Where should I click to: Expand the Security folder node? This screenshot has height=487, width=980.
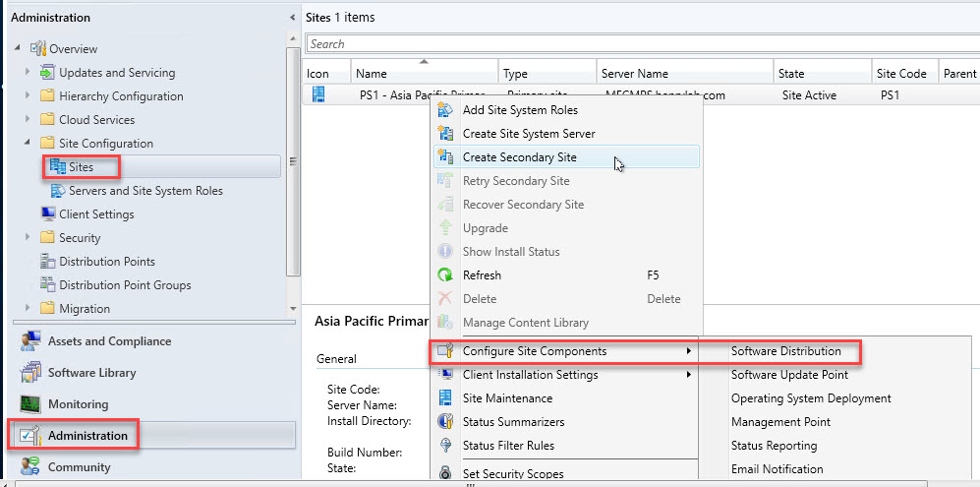(x=28, y=238)
